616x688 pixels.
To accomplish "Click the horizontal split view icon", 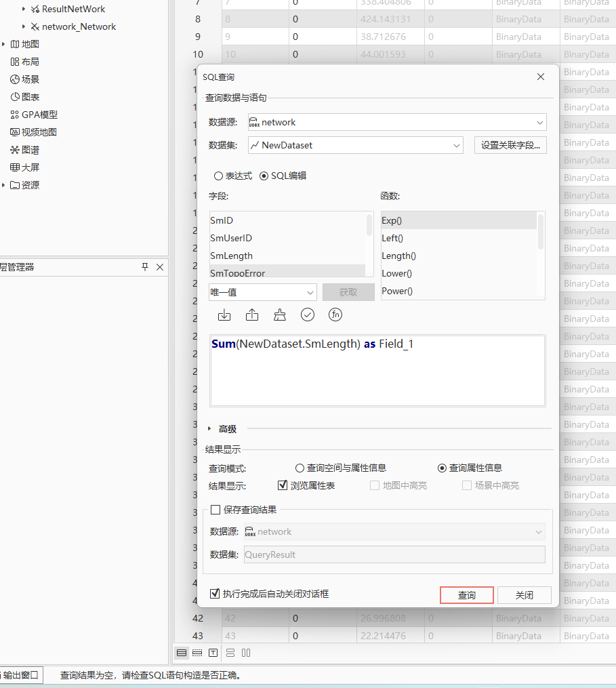I will (x=230, y=653).
